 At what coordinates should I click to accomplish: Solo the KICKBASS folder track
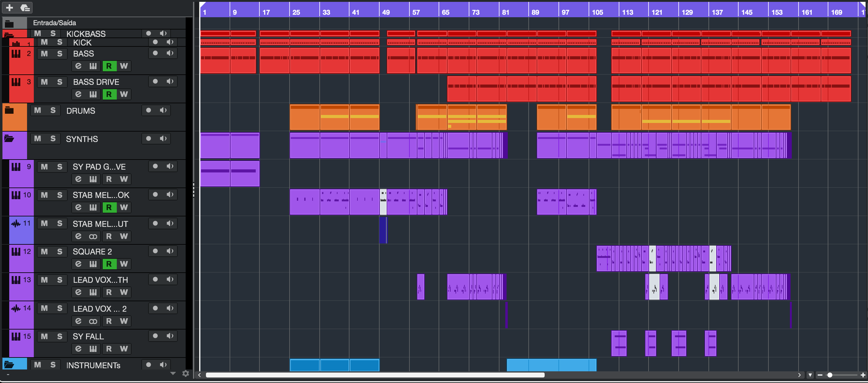tap(53, 33)
